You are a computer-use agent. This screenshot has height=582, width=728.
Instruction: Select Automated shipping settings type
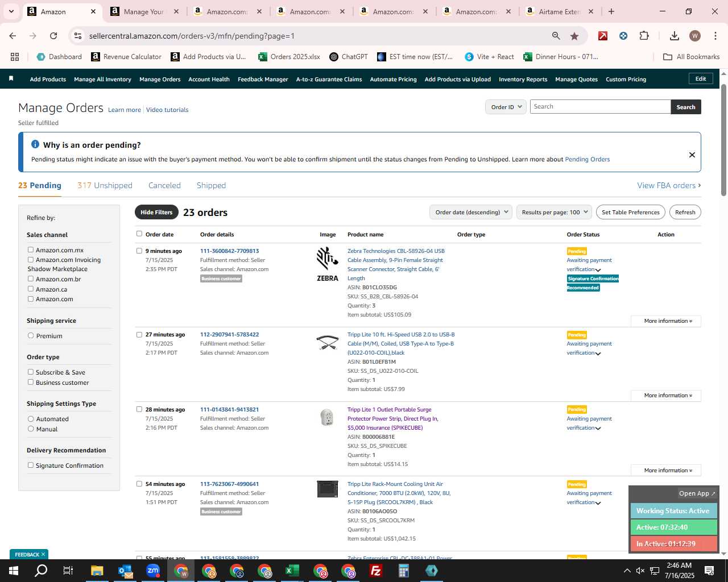(x=31, y=418)
